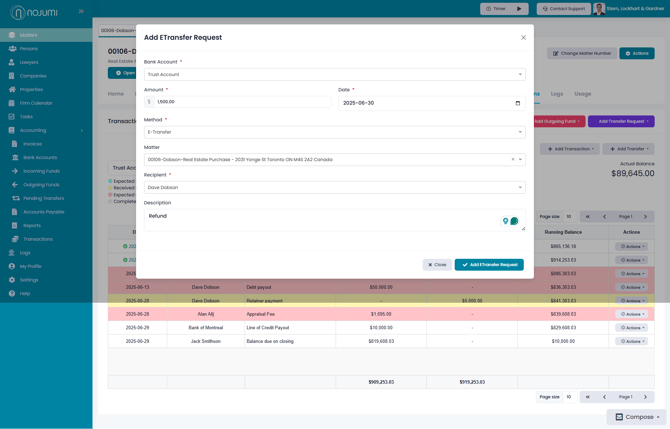Open the Recipient Dave Dobson dropdown

[x=335, y=188]
